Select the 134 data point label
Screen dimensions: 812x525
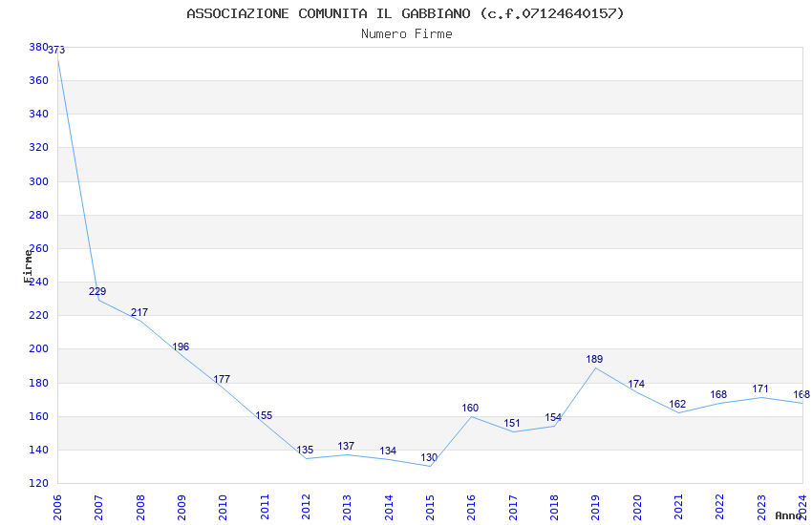[388, 451]
